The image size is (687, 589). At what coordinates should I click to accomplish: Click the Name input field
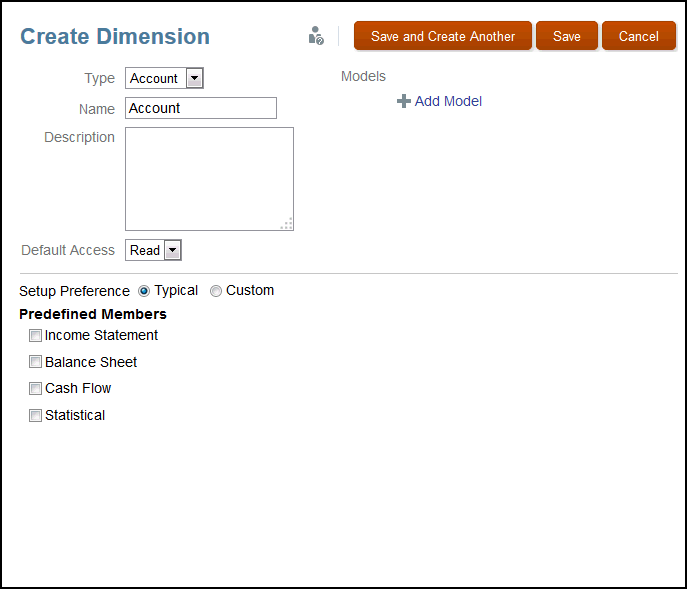(201, 108)
